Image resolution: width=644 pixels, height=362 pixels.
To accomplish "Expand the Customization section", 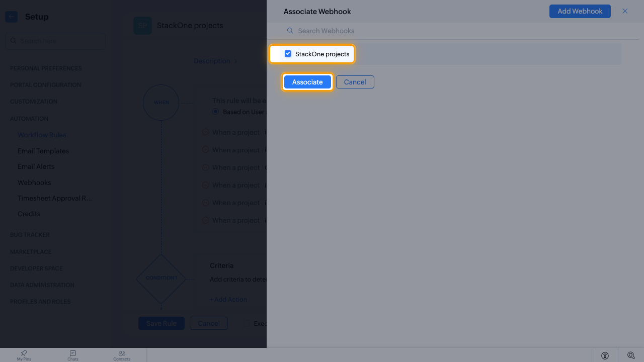I will [x=34, y=102].
